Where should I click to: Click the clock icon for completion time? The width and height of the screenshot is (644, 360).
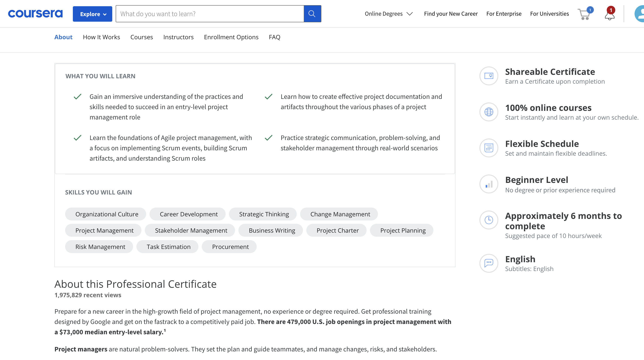[488, 220]
